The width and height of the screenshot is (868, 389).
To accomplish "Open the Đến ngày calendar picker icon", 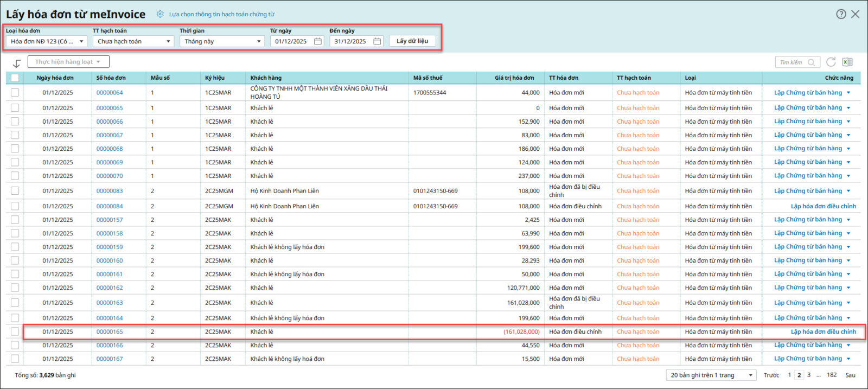I will click(377, 41).
